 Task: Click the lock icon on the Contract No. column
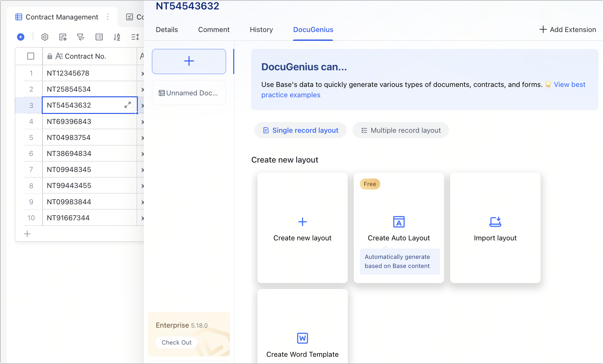coord(50,56)
